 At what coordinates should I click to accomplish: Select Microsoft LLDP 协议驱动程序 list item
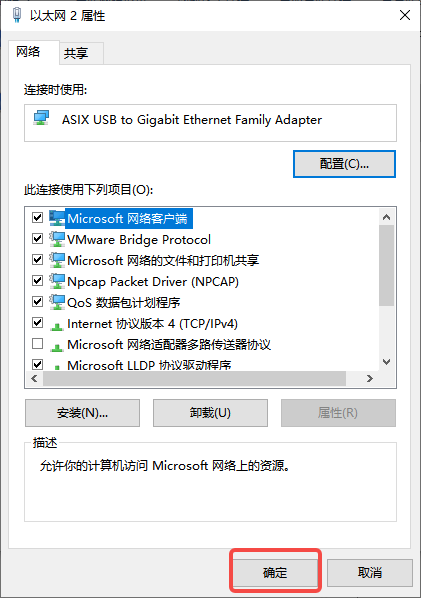[x=149, y=365]
